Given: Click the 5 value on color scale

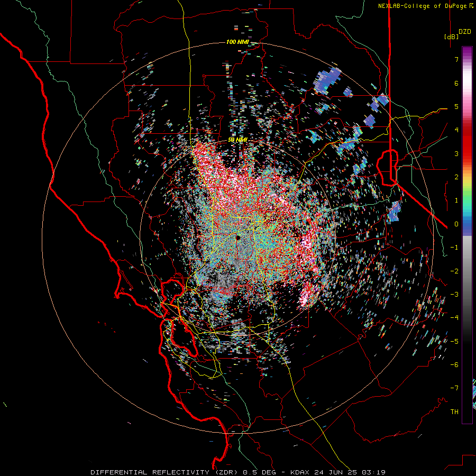Looking at the screenshot, I should (456, 106).
